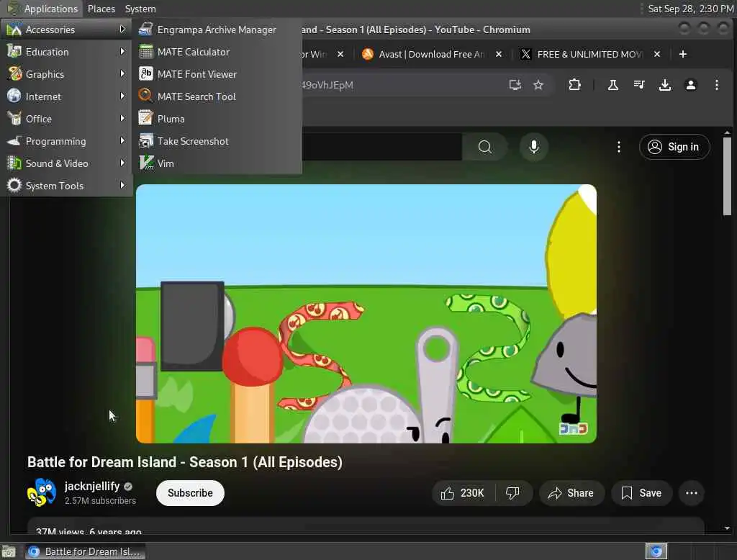Expand the Graphics submenu arrow
This screenshot has width=737, height=560.
122,74
